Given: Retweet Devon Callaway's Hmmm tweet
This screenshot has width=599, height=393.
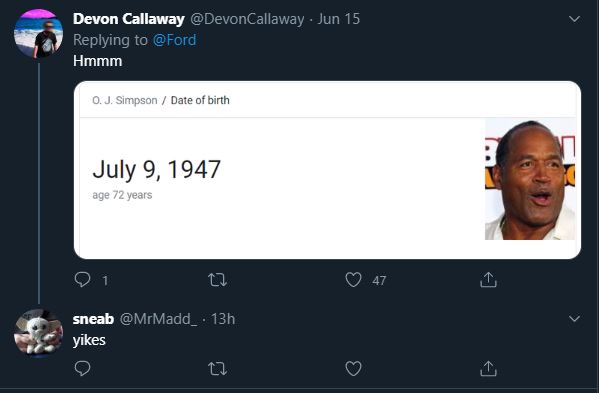Looking at the screenshot, I should point(217,280).
